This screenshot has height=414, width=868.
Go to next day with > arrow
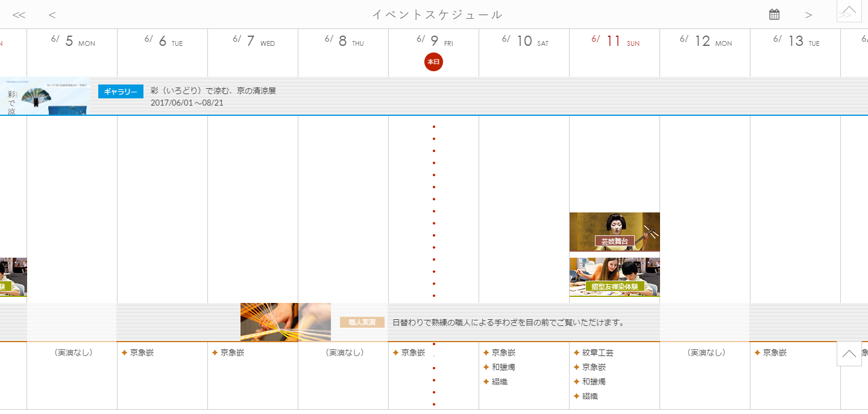click(808, 15)
